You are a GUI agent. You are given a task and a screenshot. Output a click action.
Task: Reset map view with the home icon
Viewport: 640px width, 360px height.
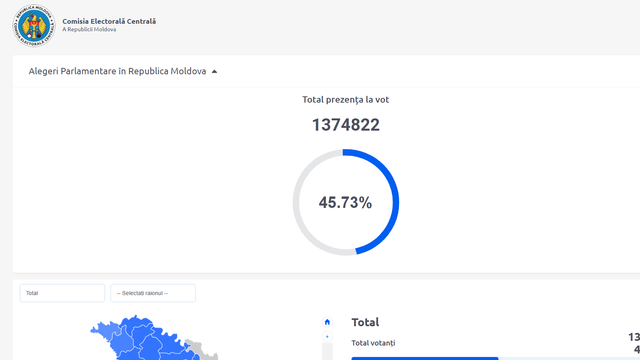pos(327,322)
